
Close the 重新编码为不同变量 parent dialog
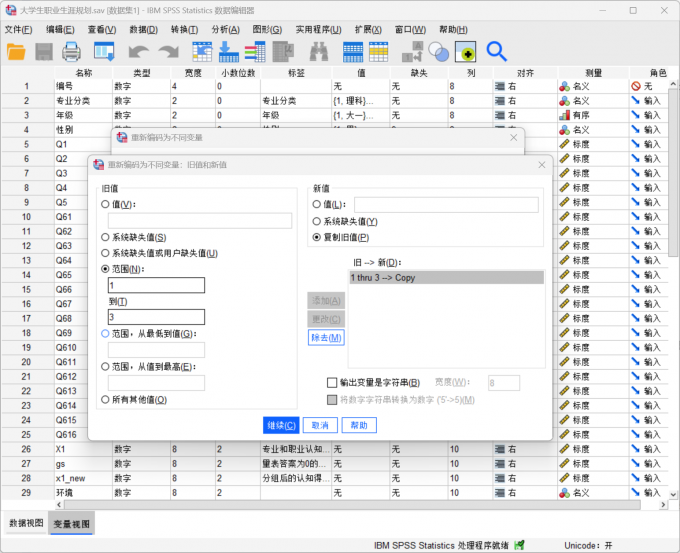pyautogui.click(x=513, y=137)
